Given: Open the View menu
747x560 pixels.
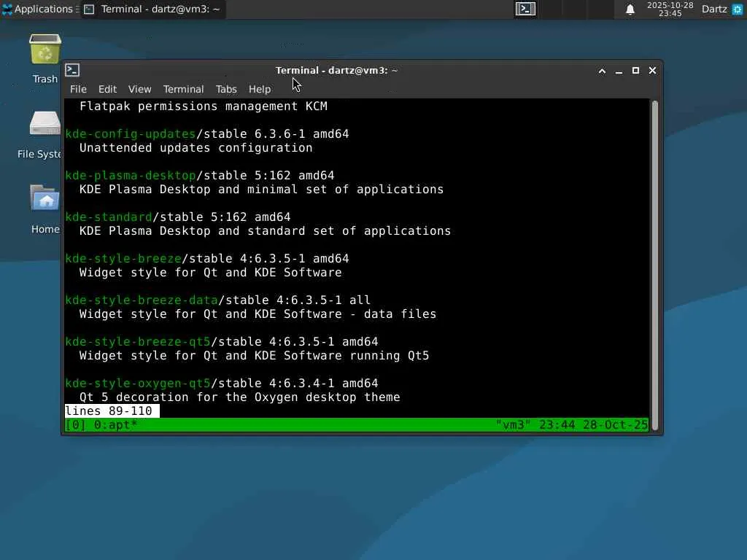Looking at the screenshot, I should point(139,89).
